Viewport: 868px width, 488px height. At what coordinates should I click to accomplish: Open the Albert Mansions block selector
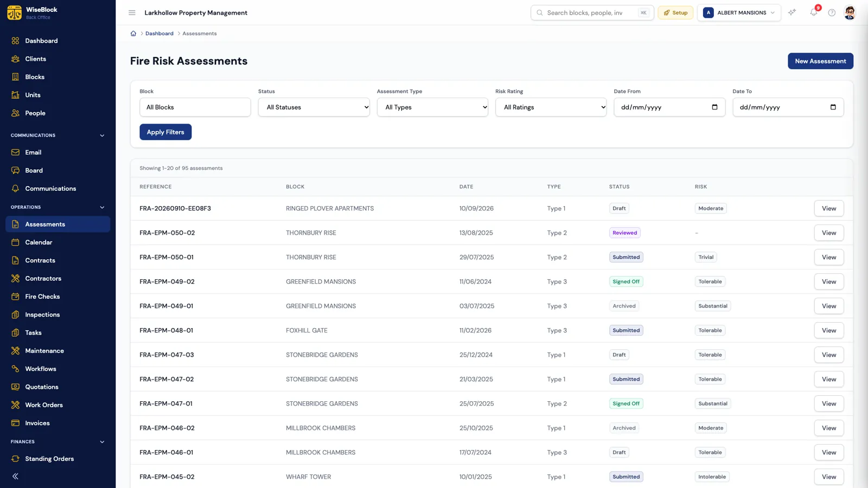coord(739,12)
